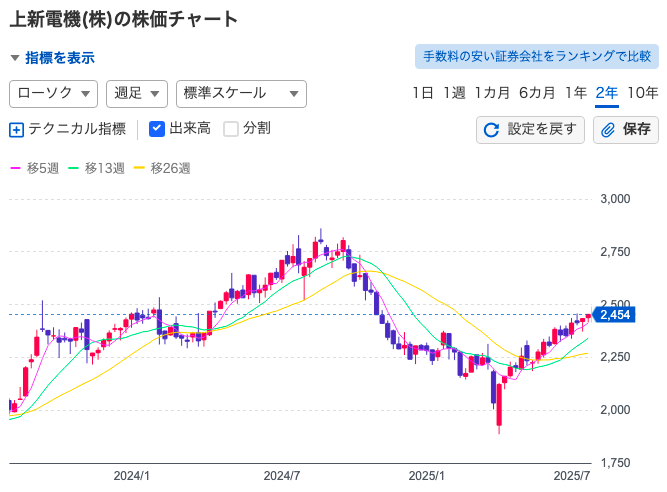Click the 移26週 legend text

coord(171,168)
